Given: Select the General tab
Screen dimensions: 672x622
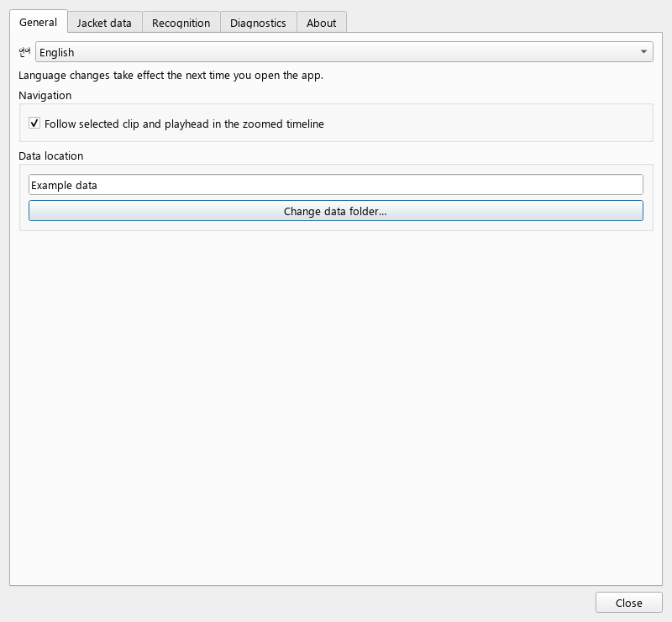Looking at the screenshot, I should point(38,22).
